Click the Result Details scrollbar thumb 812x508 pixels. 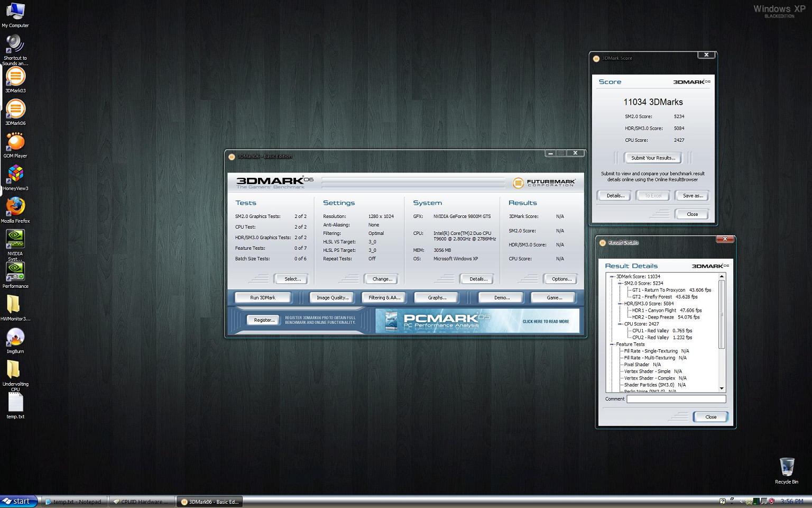coord(722,314)
